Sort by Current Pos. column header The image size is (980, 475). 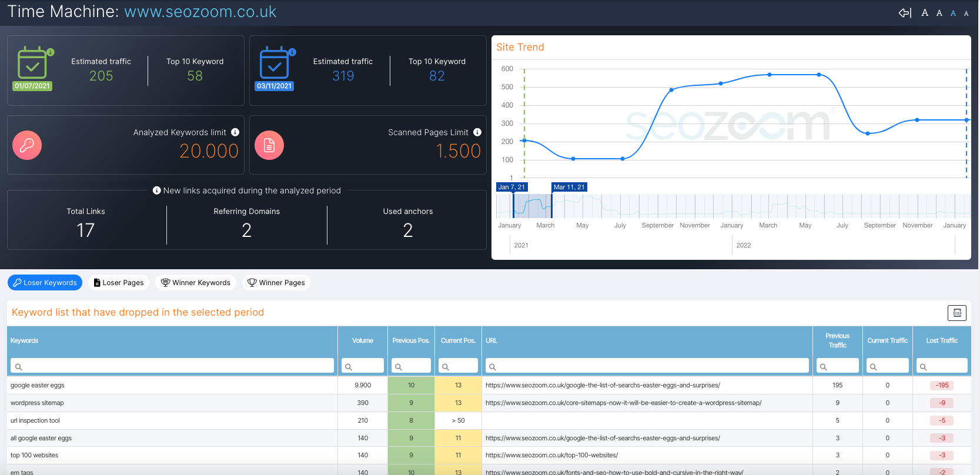[x=458, y=341]
